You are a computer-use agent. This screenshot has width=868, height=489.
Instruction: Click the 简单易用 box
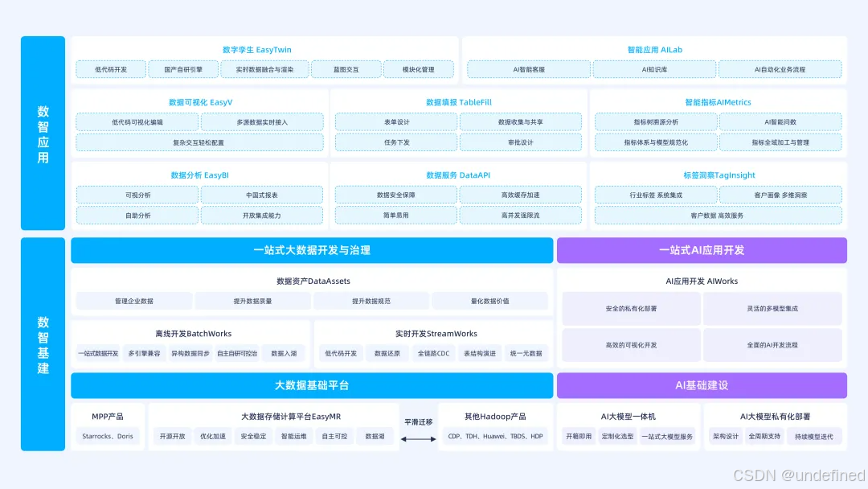point(396,216)
